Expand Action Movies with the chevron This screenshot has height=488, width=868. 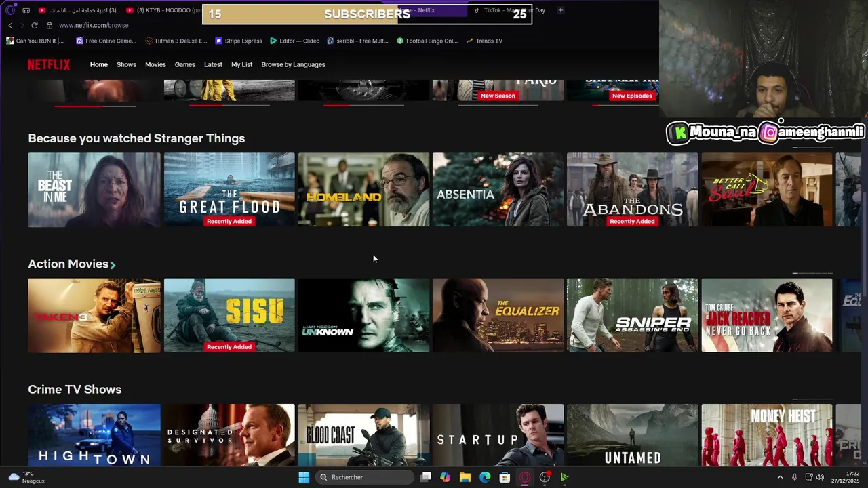(x=113, y=265)
